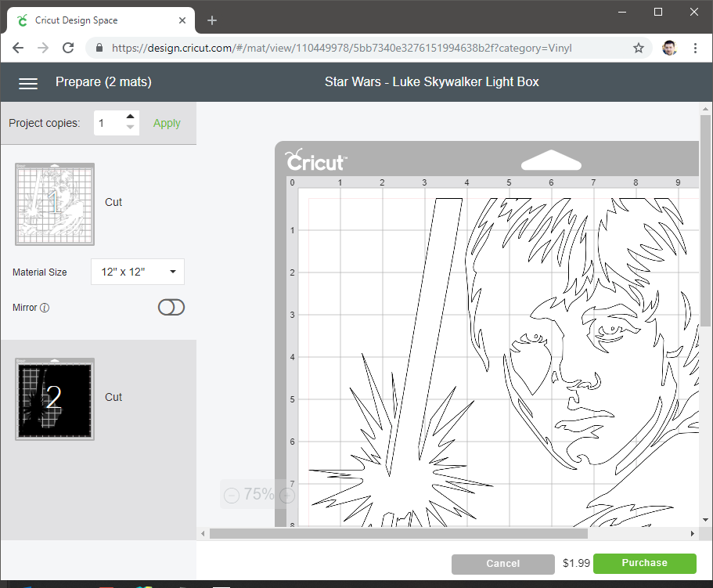Toggle the Mirror switch on
Image resolution: width=713 pixels, height=588 pixels.
click(x=171, y=308)
